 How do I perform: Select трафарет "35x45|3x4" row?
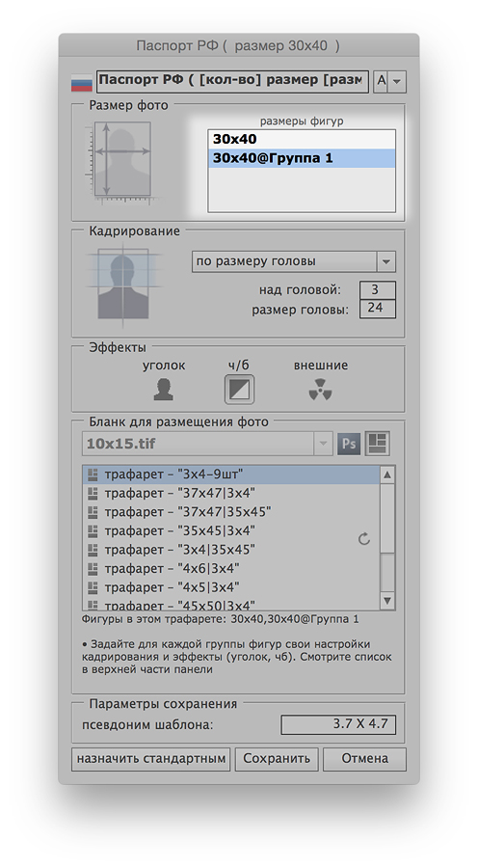231,530
